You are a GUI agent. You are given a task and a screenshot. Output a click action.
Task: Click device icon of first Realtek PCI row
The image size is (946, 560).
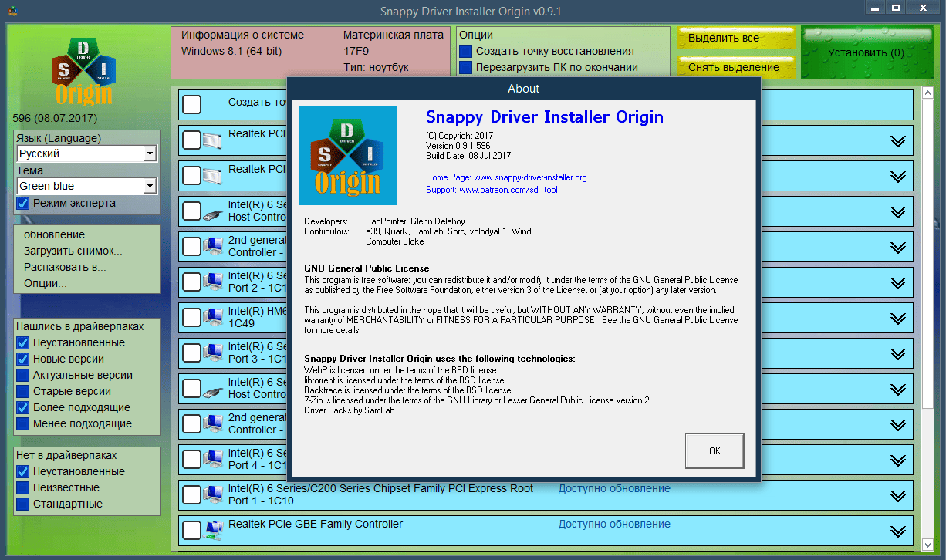point(211,140)
